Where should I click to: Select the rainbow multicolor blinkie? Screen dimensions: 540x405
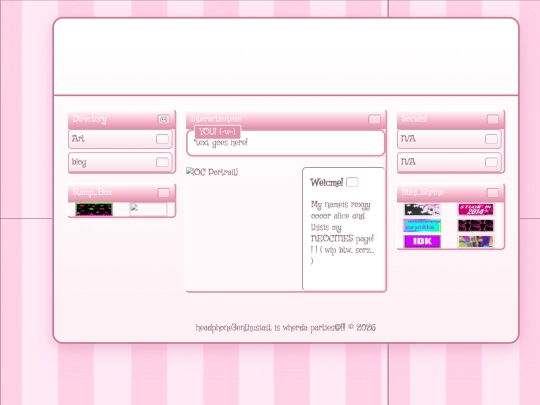coord(476,241)
